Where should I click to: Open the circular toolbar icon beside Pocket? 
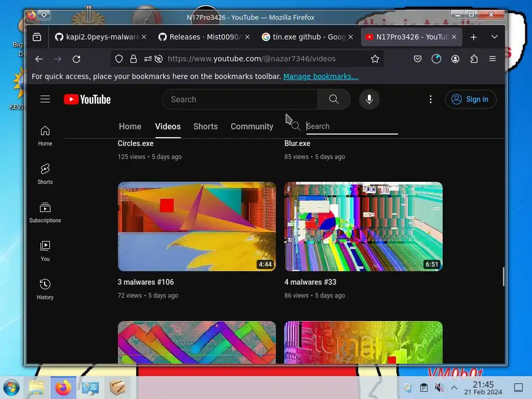click(436, 59)
